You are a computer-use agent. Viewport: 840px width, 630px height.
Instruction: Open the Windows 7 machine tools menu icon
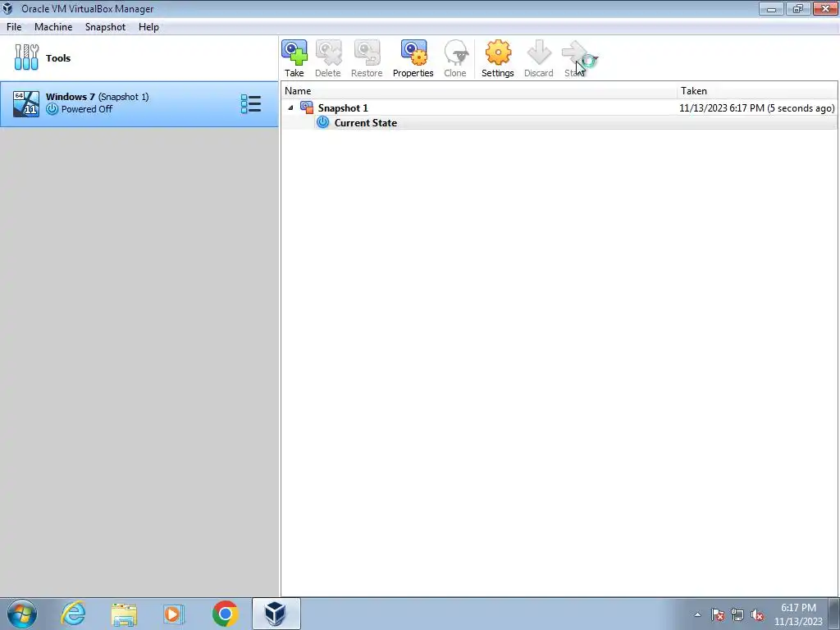(x=251, y=104)
